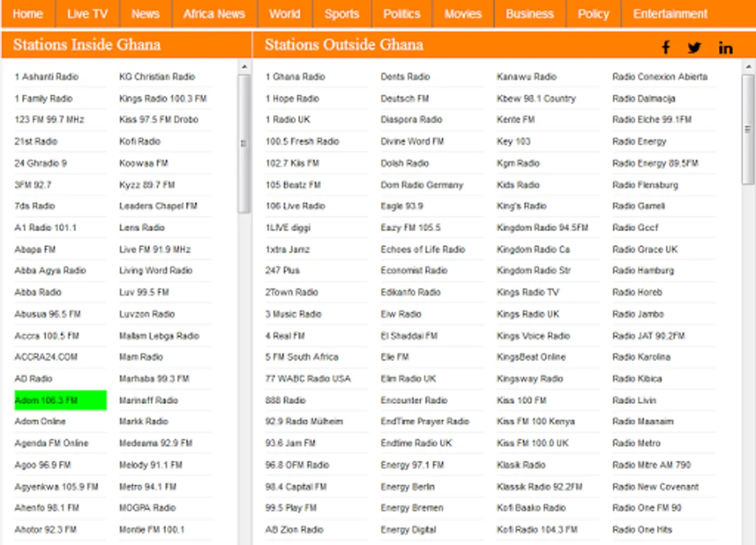Open the Facebook icon link
This screenshot has width=756, height=545.
tap(666, 47)
